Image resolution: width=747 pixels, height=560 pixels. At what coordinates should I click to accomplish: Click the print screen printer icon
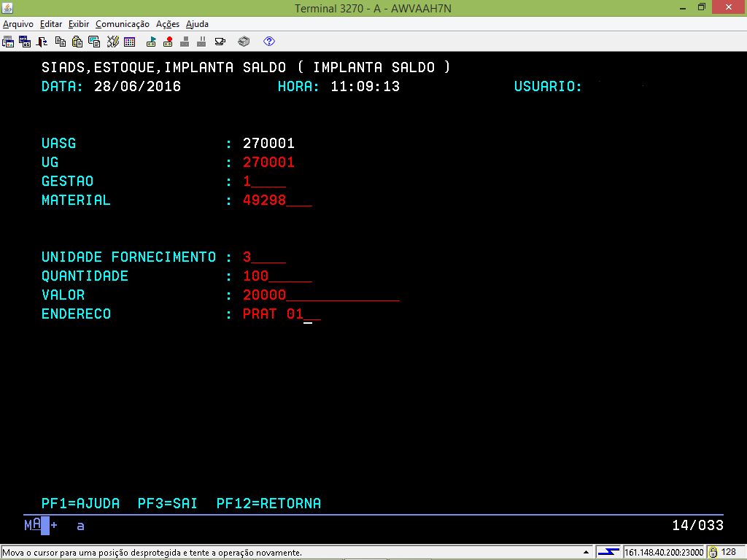click(x=244, y=42)
